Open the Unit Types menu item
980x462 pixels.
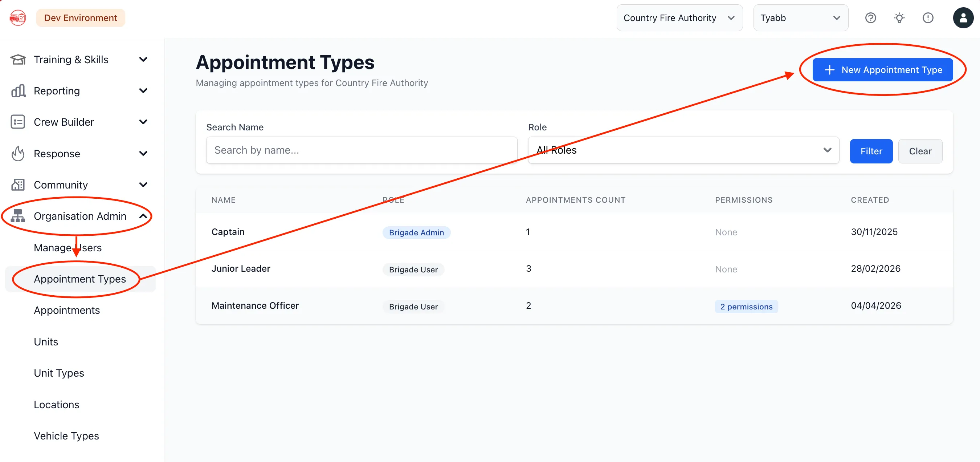[x=59, y=373]
